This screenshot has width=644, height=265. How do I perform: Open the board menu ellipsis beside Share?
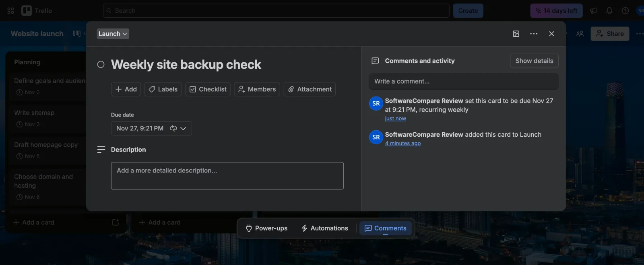pyautogui.click(x=639, y=34)
